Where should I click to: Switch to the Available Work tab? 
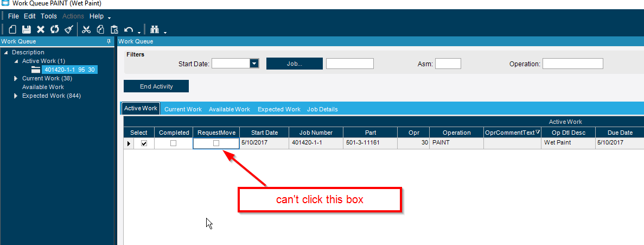(x=229, y=109)
